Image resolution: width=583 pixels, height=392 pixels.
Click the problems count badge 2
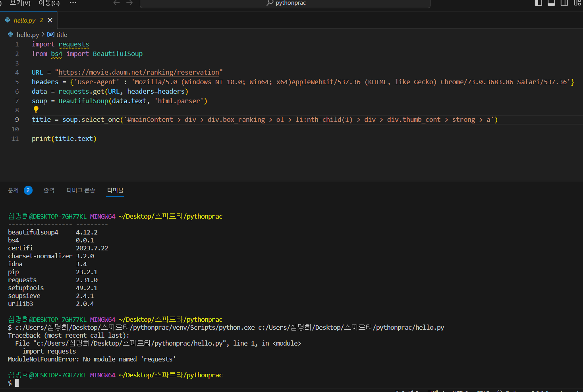coord(28,190)
